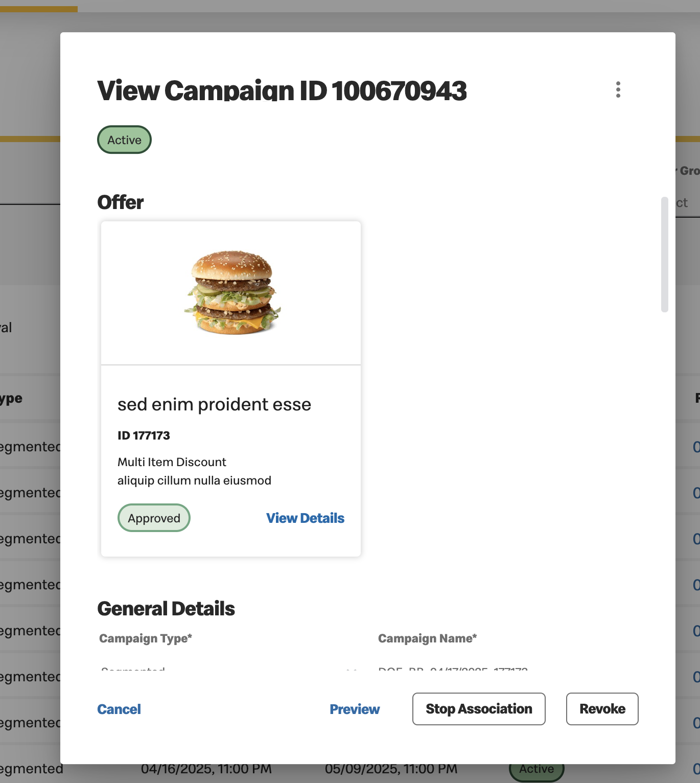Screen dimensions: 700x783
Task: Select the offer title 'sed enim proident esse'
Action: pyautogui.click(x=214, y=404)
